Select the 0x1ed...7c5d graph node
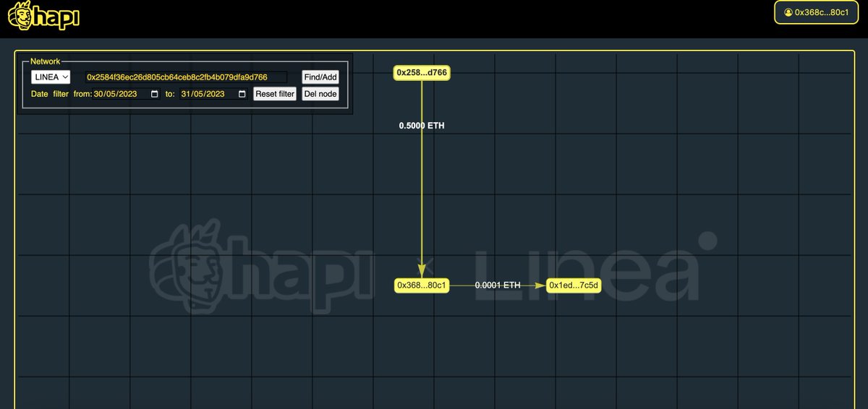The width and height of the screenshot is (868, 409). coord(574,285)
